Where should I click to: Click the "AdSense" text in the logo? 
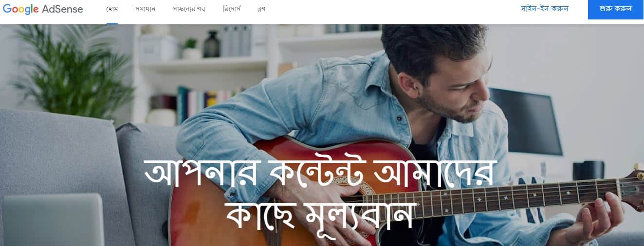point(62,9)
